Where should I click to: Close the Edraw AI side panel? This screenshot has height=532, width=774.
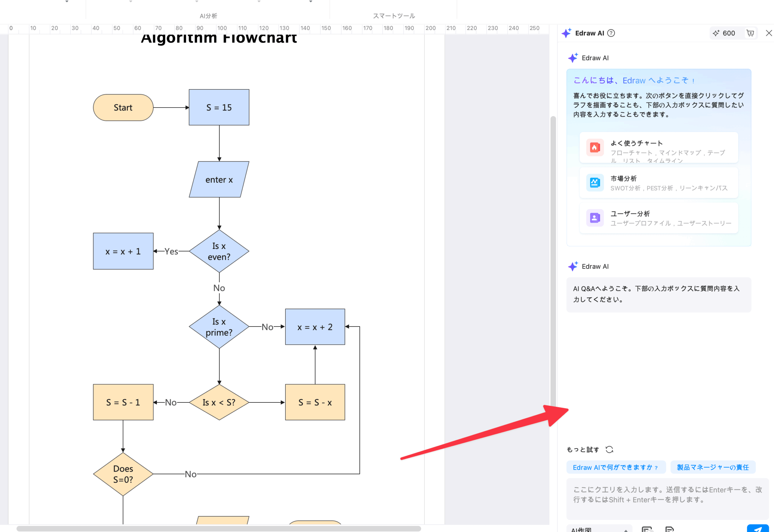(769, 33)
